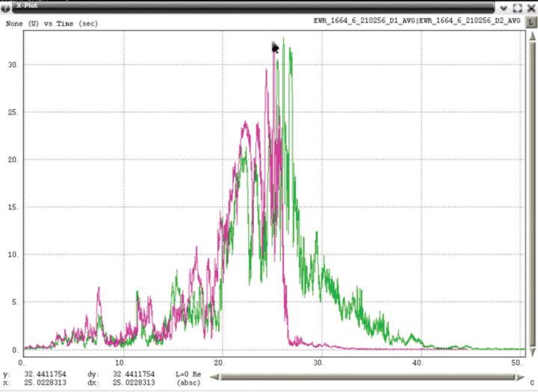Maximize the X-Plot window
The width and height of the screenshot is (538, 392).
click(518, 6)
